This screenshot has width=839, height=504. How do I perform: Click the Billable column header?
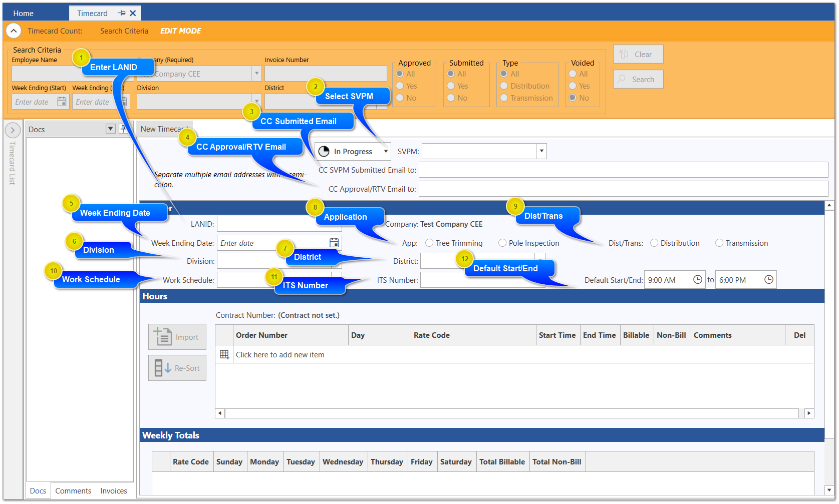coord(636,335)
